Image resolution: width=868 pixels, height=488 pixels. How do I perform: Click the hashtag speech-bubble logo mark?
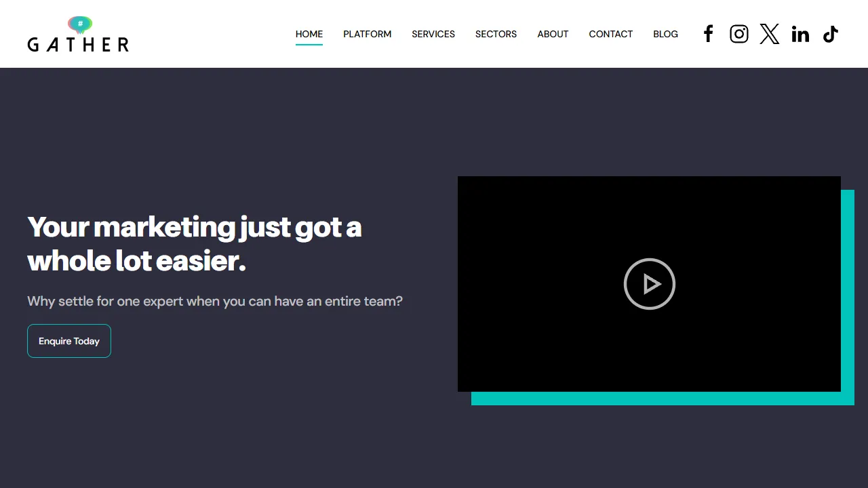[80, 23]
